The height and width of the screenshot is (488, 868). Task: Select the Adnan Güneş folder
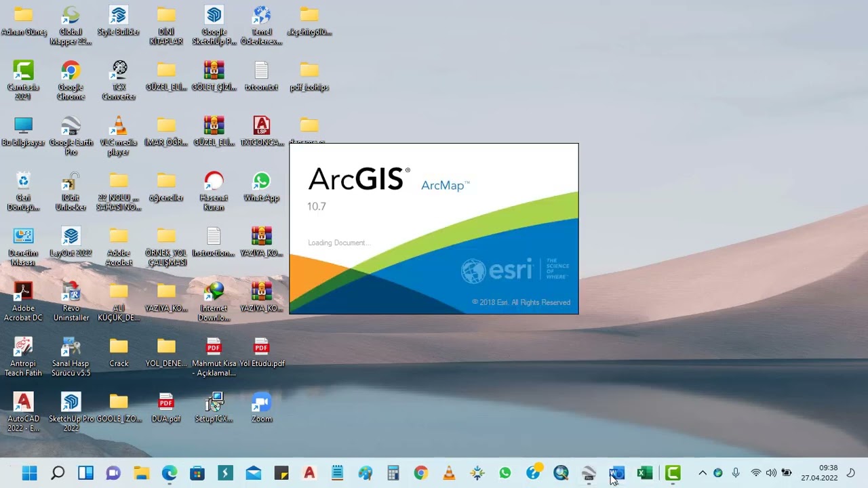(x=23, y=21)
